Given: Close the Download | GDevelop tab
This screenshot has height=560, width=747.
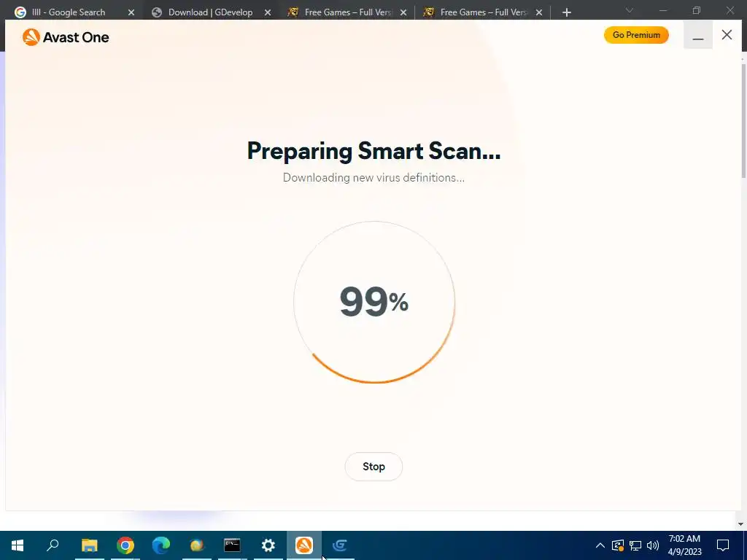Looking at the screenshot, I should coord(268,13).
